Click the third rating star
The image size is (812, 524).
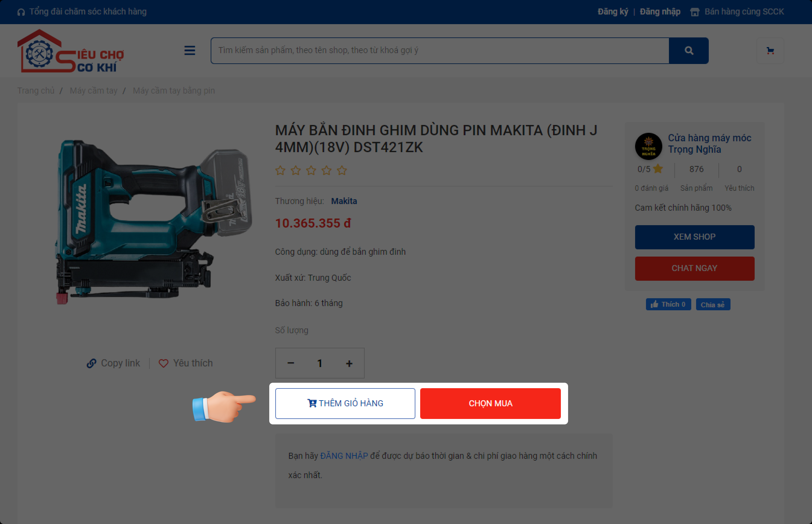(x=311, y=170)
